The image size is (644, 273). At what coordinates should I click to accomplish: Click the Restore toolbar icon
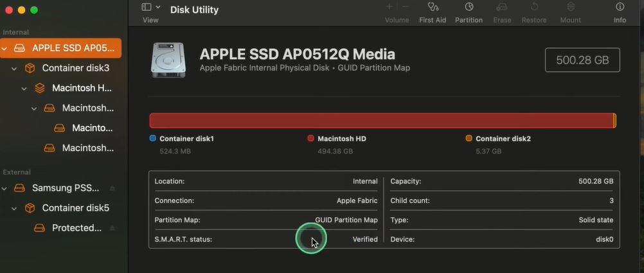pyautogui.click(x=534, y=6)
